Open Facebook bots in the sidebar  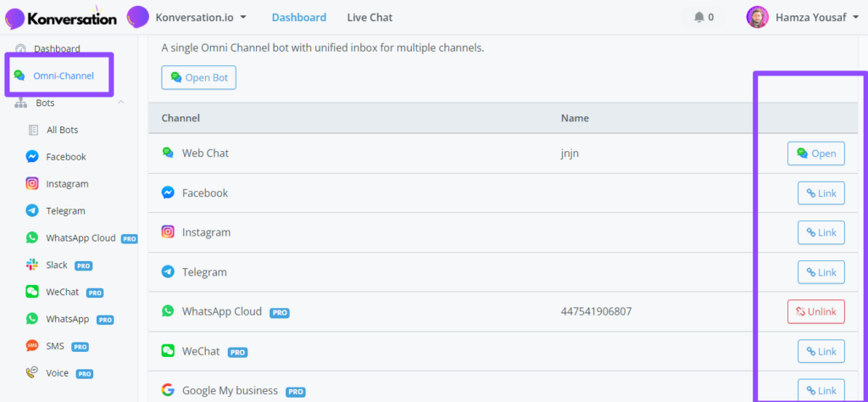pyautogui.click(x=66, y=157)
